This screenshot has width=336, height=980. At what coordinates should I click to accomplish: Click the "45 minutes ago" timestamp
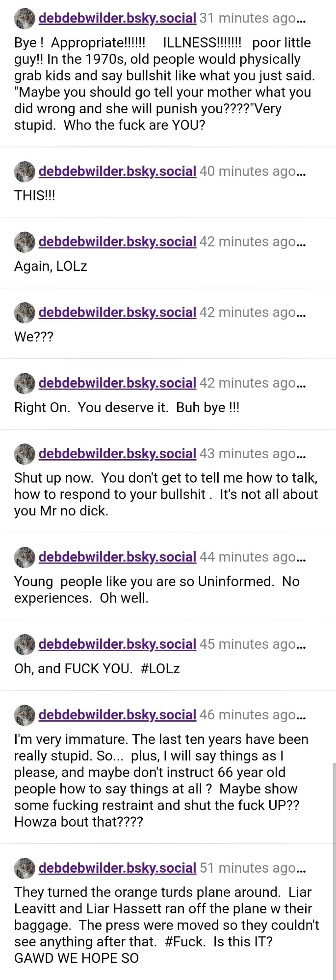point(248,644)
